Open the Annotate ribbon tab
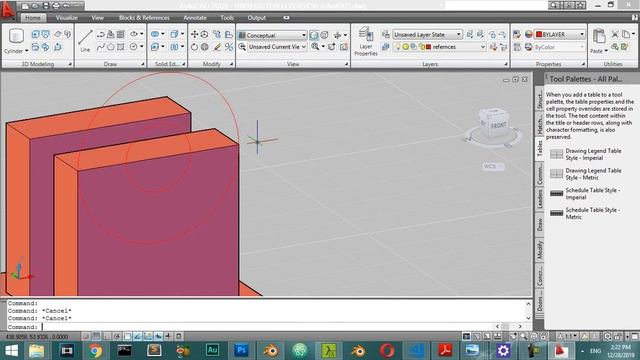 (x=195, y=18)
